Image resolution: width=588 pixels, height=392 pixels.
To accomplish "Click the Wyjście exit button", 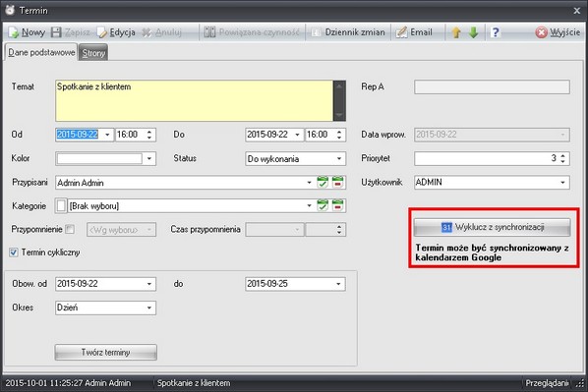I will click(558, 32).
